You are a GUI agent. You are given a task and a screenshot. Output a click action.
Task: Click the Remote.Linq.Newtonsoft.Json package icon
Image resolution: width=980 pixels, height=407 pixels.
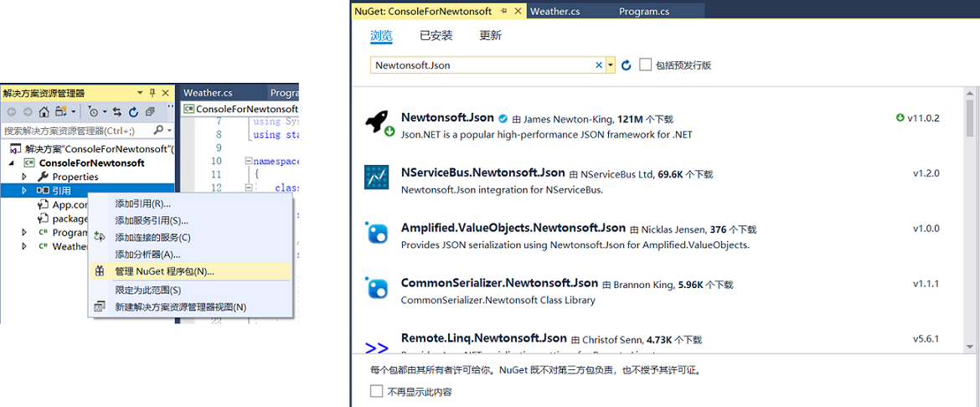377,348
